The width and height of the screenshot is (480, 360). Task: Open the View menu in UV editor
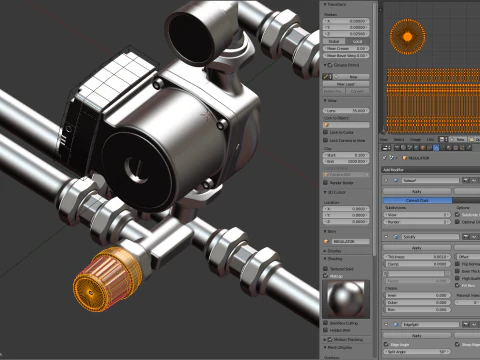(x=384, y=140)
